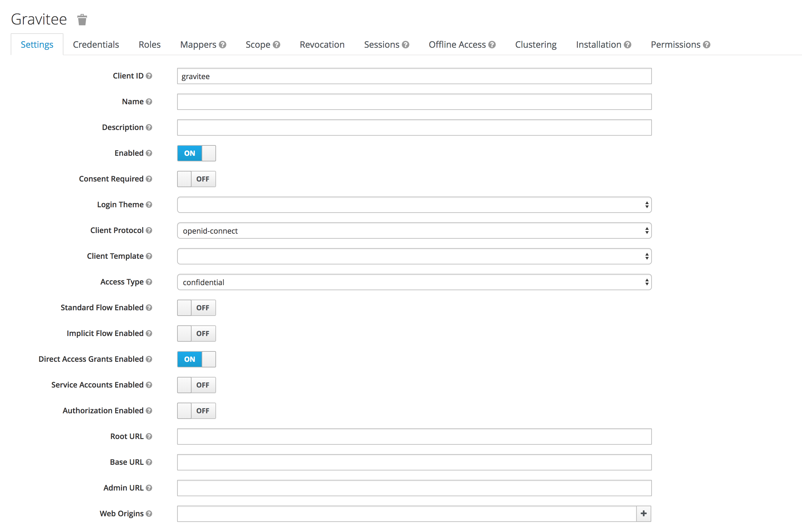Image resolution: width=802 pixels, height=532 pixels.
Task: Open the Revocation tab
Action: click(x=322, y=45)
